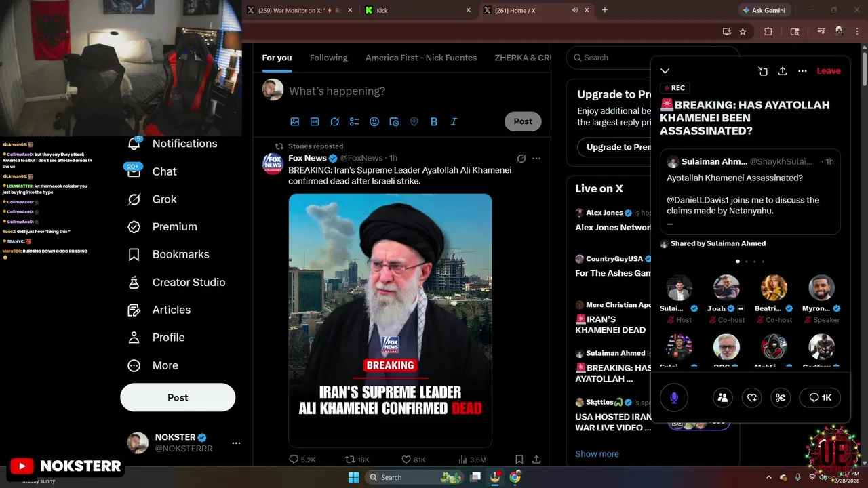Viewport: 868px width, 488px height.
Task: View Space participants list icon
Action: pyautogui.click(x=723, y=398)
